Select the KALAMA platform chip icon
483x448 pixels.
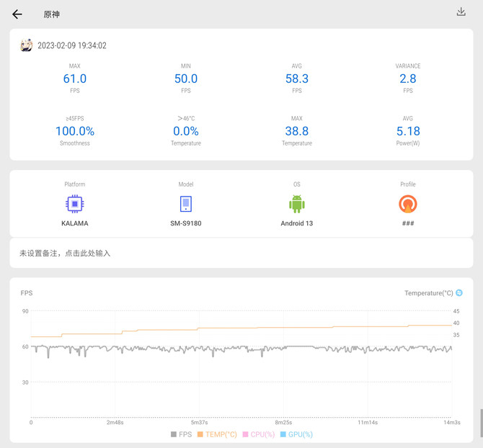click(x=74, y=204)
